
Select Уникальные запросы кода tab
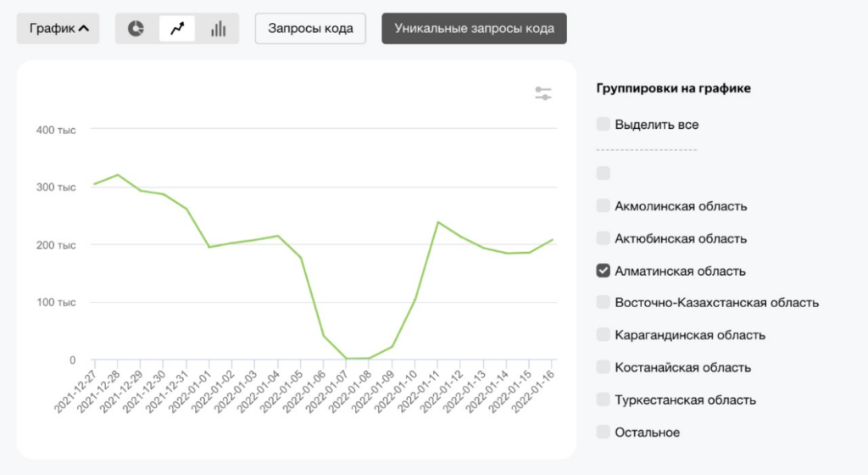coord(474,28)
